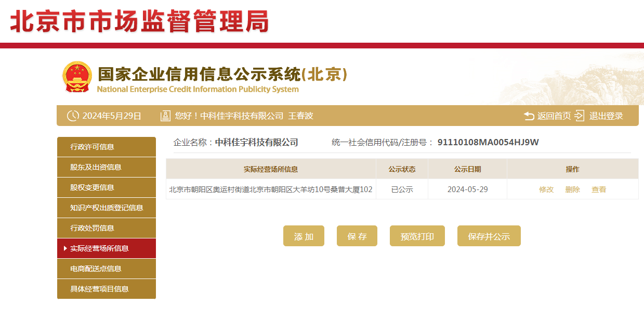Click the company name 中科佳宇科技有限公司 value
Image resolution: width=644 pixels, height=316 pixels.
(x=257, y=142)
